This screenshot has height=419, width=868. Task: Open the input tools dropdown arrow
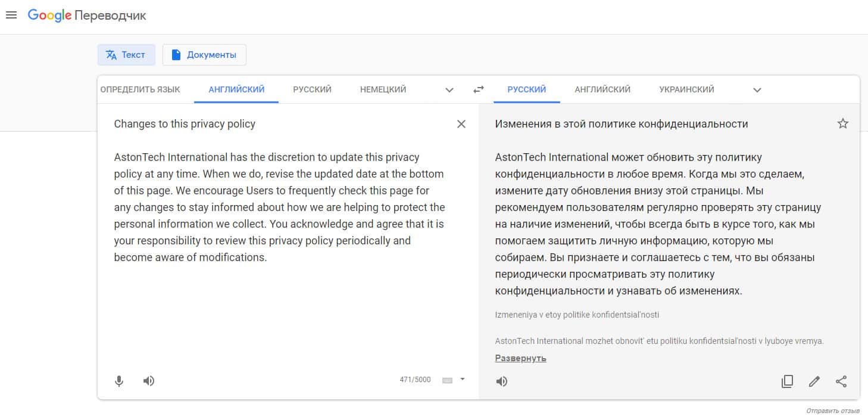point(463,379)
